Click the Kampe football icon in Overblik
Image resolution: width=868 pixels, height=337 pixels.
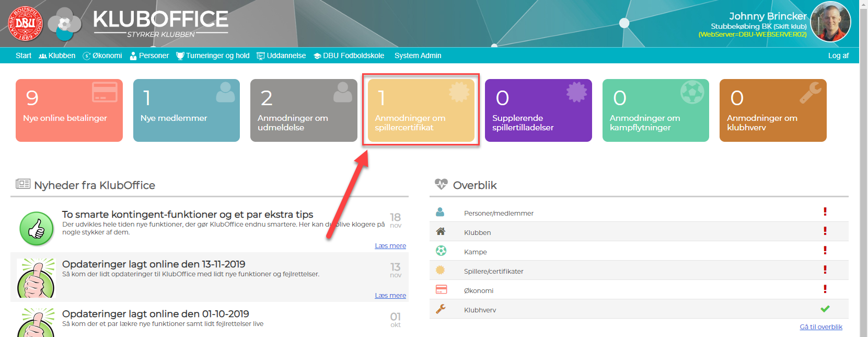441,251
